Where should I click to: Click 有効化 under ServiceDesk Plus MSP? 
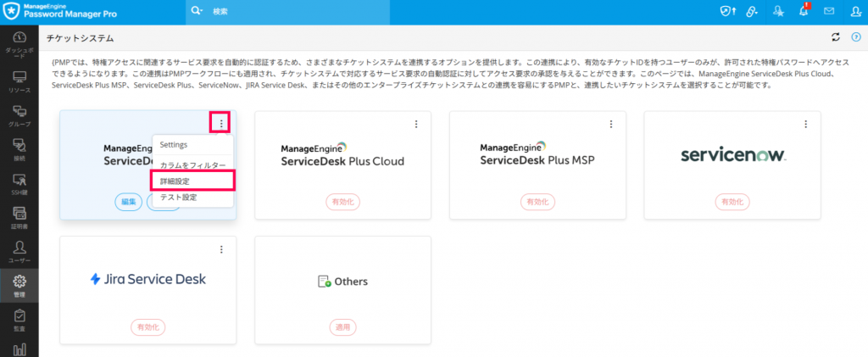(x=537, y=202)
